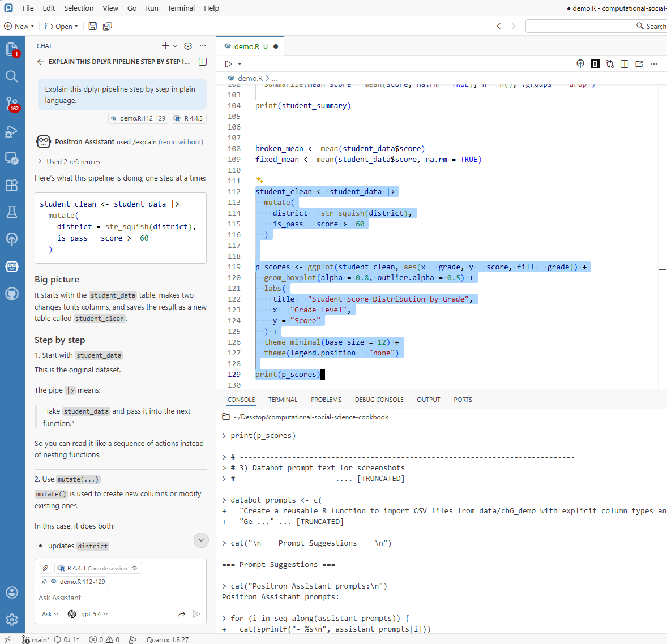Switch to the TERMINAL panel tab
Image resolution: width=667 pixels, height=644 pixels.
coord(283,400)
